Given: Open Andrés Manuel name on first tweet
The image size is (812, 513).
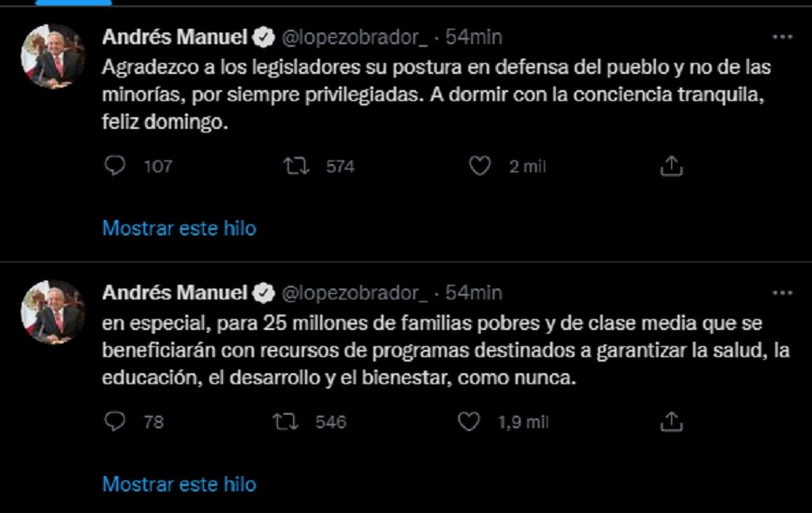Looking at the screenshot, I should pos(174,37).
